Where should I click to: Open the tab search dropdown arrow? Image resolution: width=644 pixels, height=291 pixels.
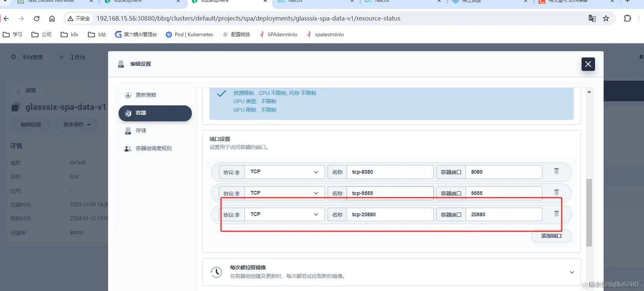pyautogui.click(x=5, y=1)
